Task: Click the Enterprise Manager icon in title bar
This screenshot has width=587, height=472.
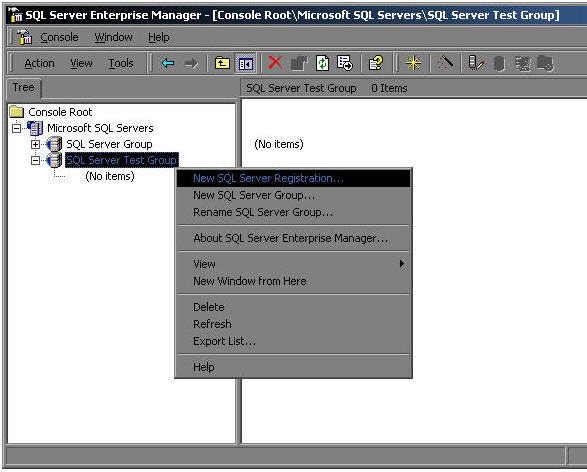Action: pyautogui.click(x=15, y=15)
